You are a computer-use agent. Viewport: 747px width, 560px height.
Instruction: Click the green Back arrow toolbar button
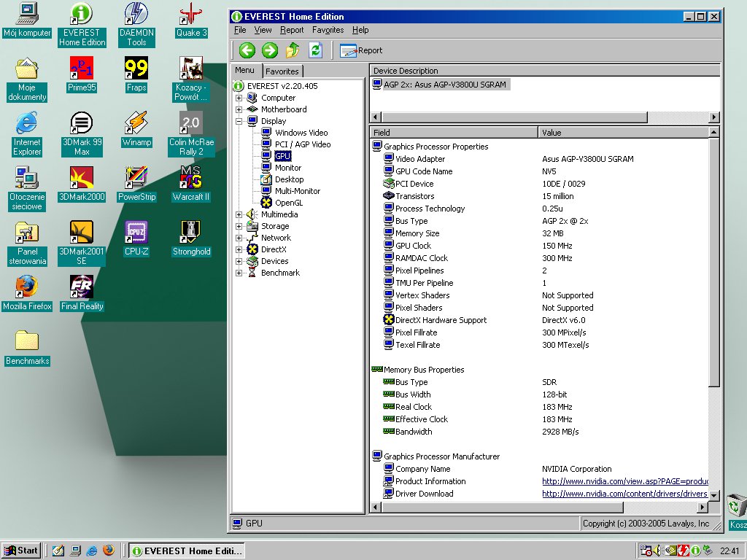point(247,50)
